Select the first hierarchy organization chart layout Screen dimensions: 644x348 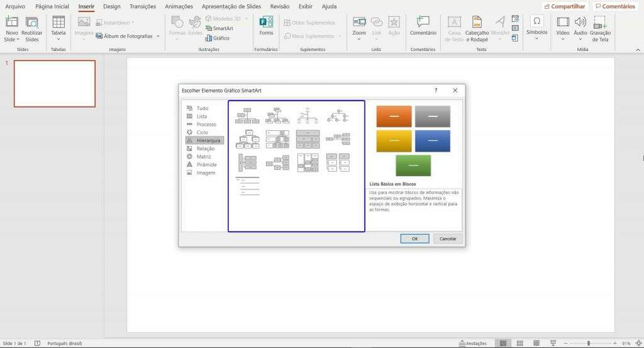coord(247,116)
